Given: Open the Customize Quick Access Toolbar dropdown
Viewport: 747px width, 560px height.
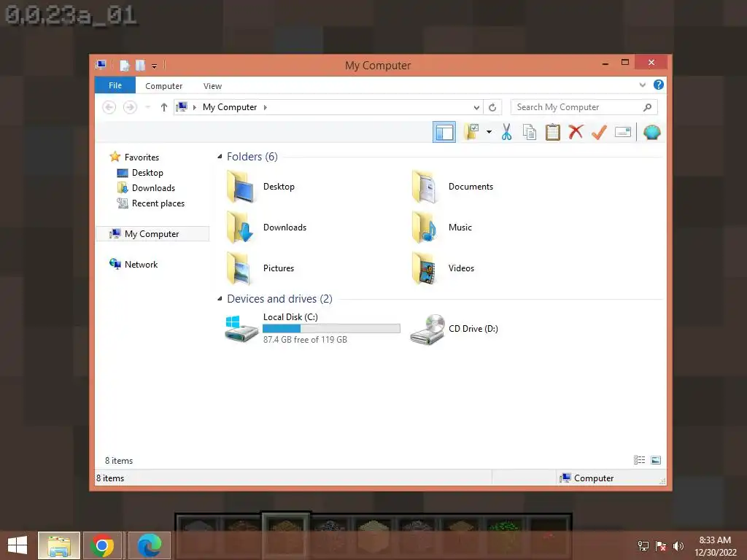Looking at the screenshot, I should click(155, 66).
